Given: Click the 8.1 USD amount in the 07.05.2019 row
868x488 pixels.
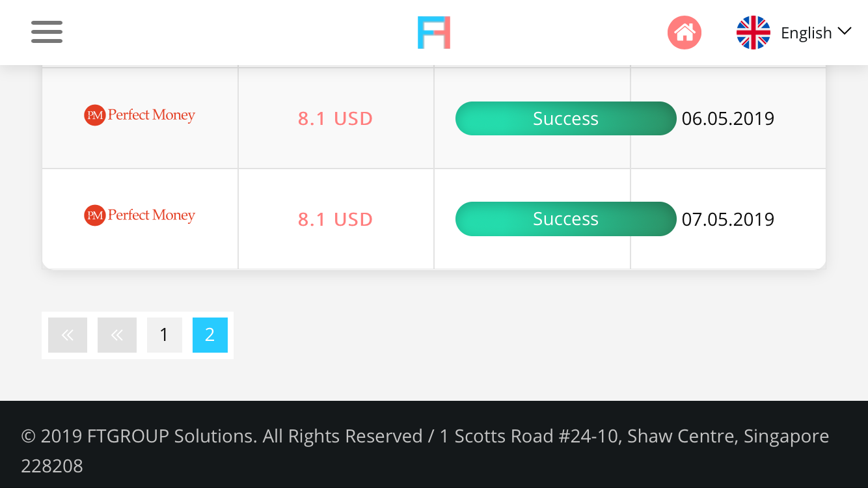Looking at the screenshot, I should (x=335, y=219).
